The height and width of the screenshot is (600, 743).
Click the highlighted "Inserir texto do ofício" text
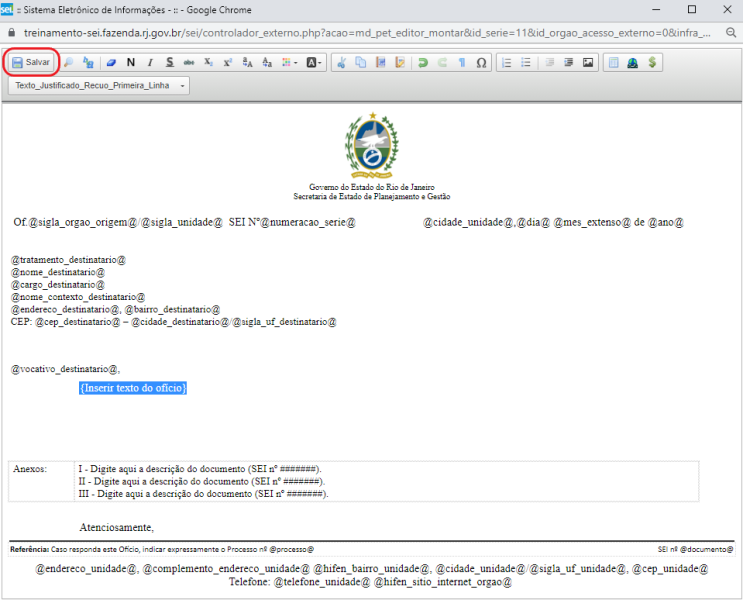pos(133,388)
